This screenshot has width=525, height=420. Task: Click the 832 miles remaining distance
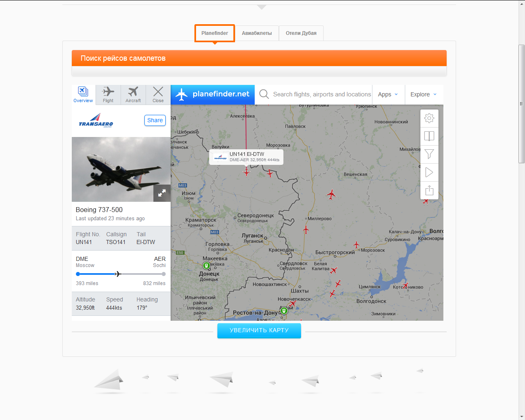(154, 283)
